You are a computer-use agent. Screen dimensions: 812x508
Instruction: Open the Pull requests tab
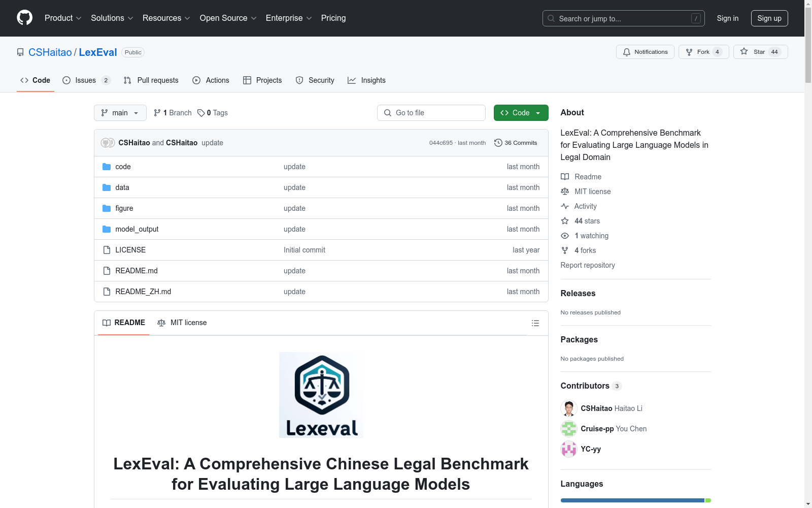(x=151, y=80)
